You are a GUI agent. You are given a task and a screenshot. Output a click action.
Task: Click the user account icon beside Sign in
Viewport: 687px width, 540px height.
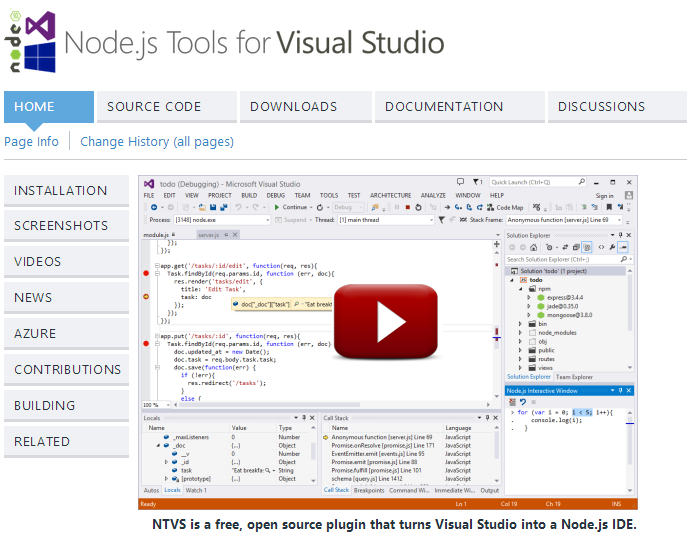[x=629, y=195]
